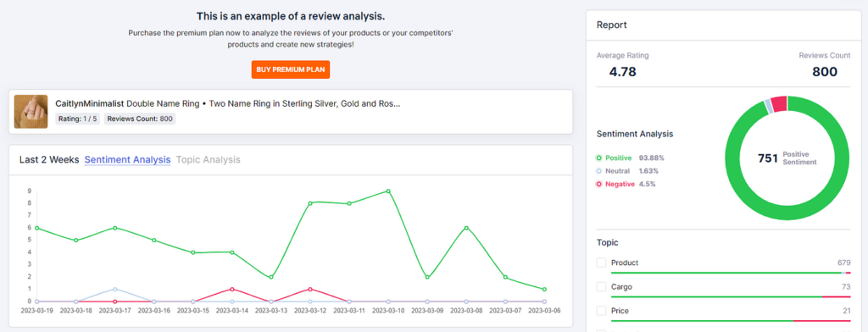This screenshot has width=868, height=332.
Task: Click the Topic section heading
Action: [607, 242]
